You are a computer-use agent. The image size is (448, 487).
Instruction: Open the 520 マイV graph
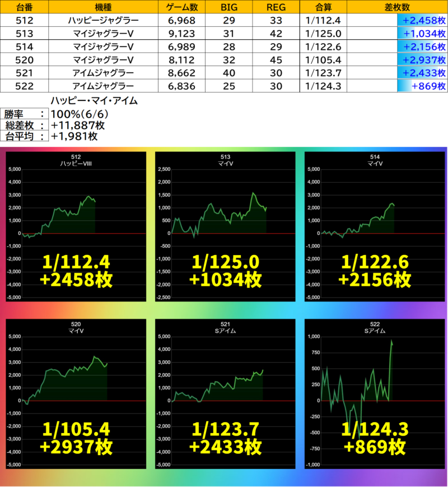76,394
